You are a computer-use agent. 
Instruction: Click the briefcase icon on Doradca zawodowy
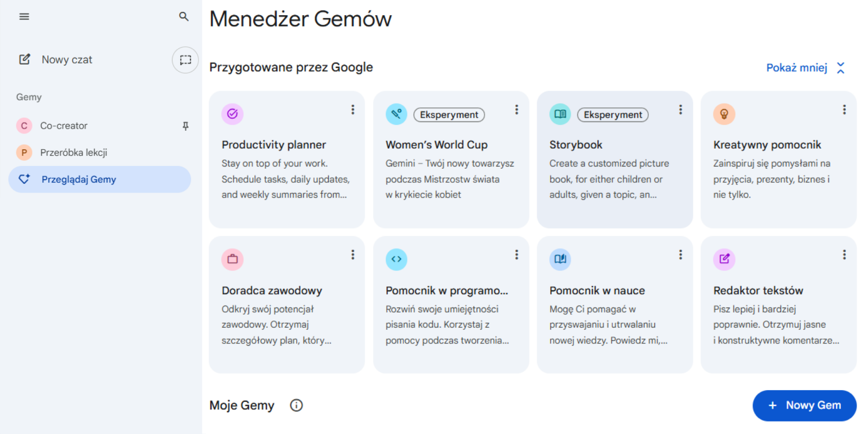[x=232, y=259]
